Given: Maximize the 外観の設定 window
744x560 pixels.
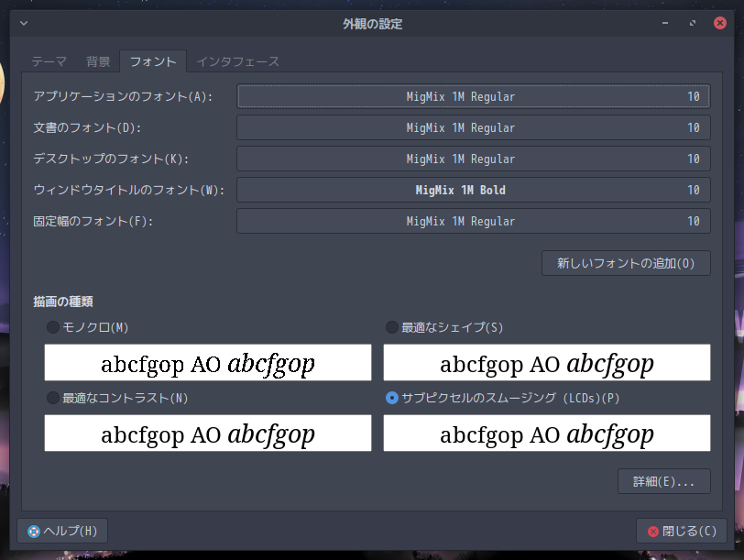Looking at the screenshot, I should coord(693,23).
